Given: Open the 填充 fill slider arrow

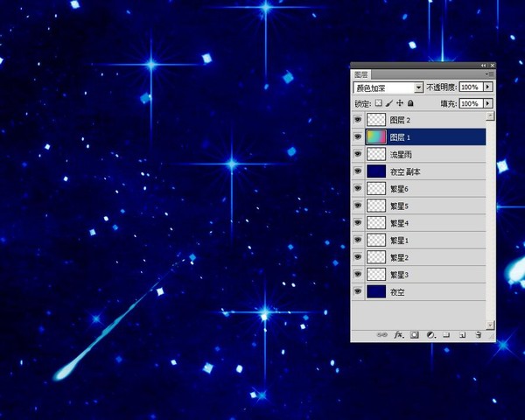Looking at the screenshot, I should pyautogui.click(x=488, y=103).
